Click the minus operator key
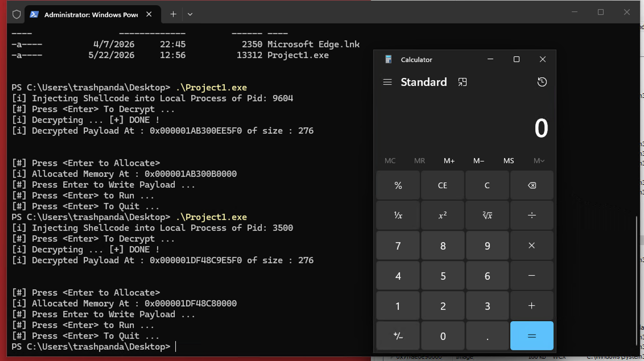 pos(532,276)
